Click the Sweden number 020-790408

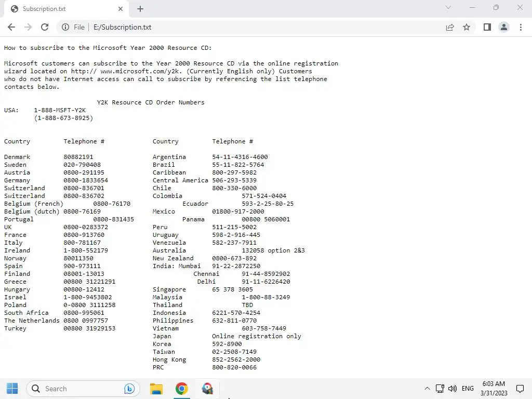[x=82, y=165]
